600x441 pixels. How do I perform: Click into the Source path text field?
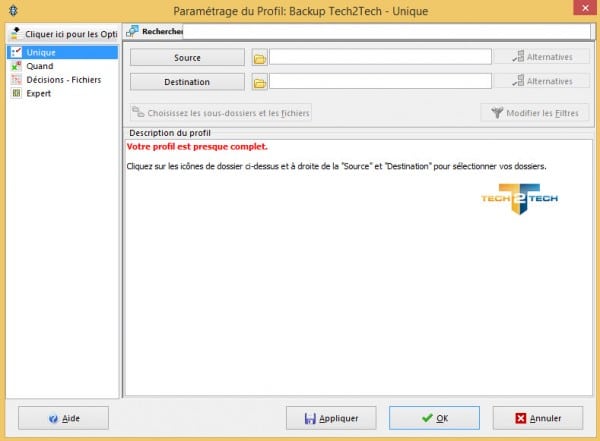point(380,58)
